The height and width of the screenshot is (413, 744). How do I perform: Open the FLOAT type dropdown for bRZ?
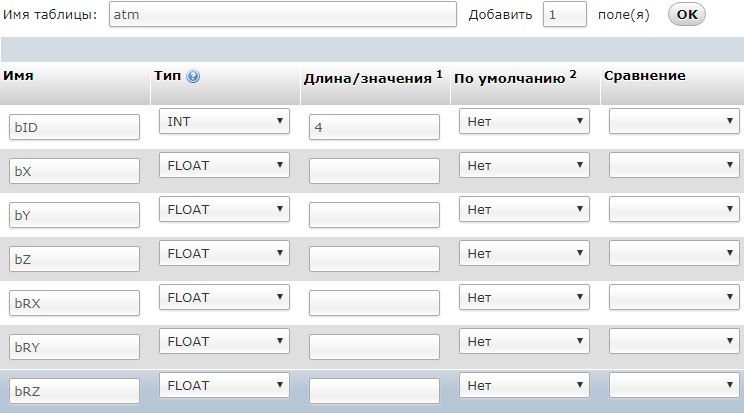224,385
